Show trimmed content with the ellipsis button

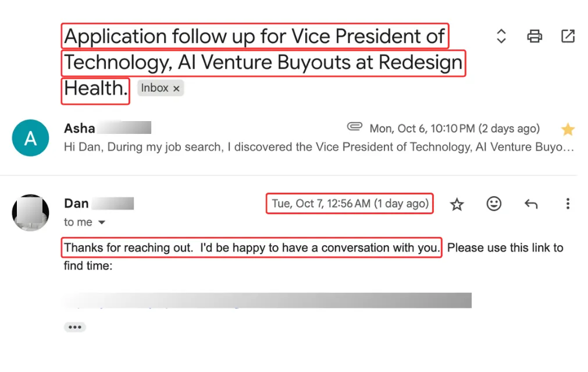point(74,327)
